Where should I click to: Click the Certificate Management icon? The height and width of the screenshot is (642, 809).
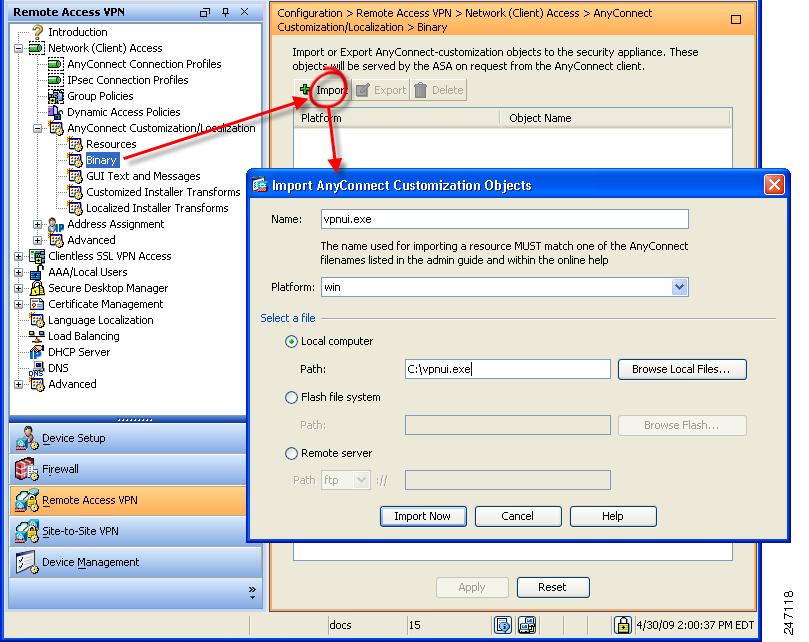[x=37, y=304]
